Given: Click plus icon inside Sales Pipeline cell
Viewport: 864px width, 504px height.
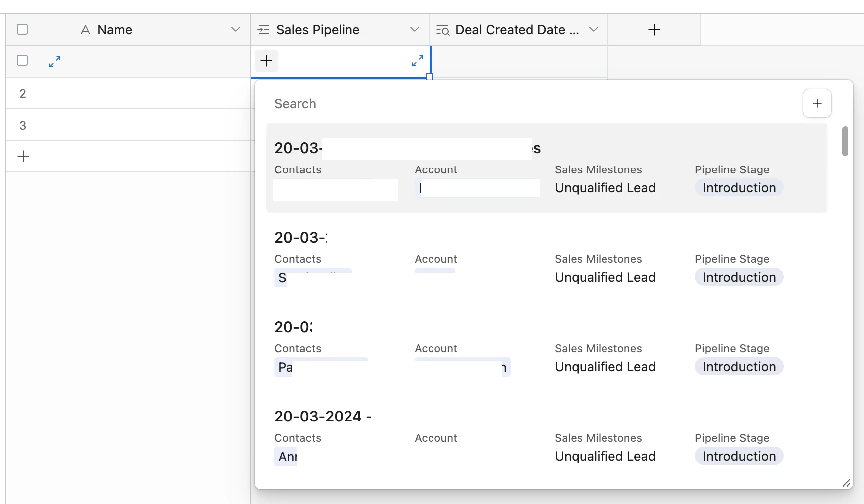Looking at the screenshot, I should coord(266,61).
